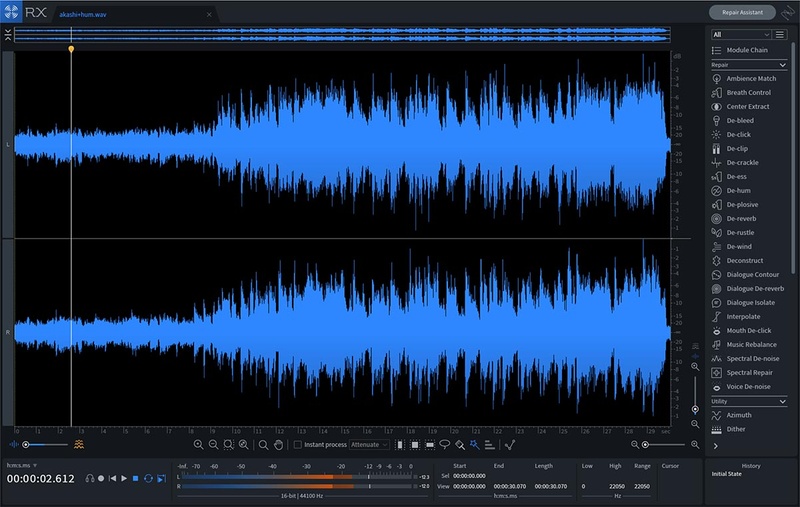Screen dimensions: 800x507
Task: Open the De-reverb module
Action: 741,218
